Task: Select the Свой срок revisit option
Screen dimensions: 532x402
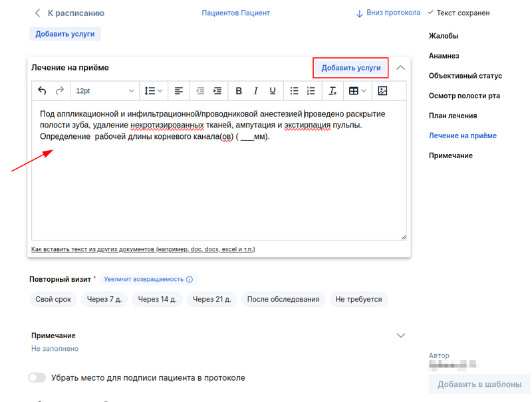Action: [53, 299]
